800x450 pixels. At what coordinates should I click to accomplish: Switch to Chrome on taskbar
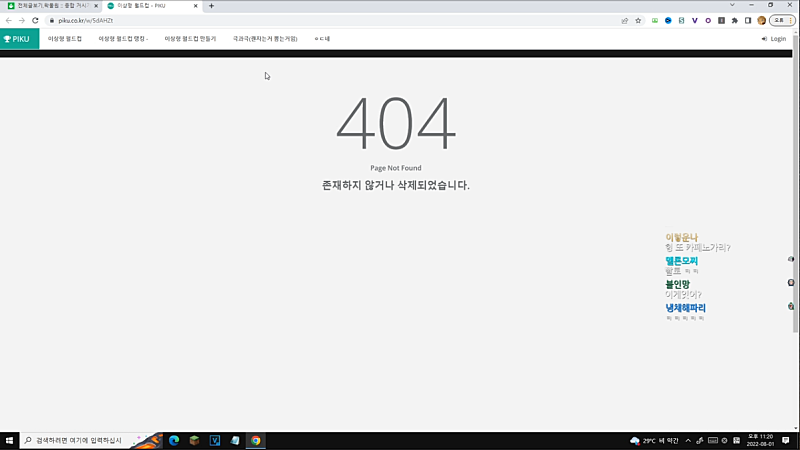256,440
